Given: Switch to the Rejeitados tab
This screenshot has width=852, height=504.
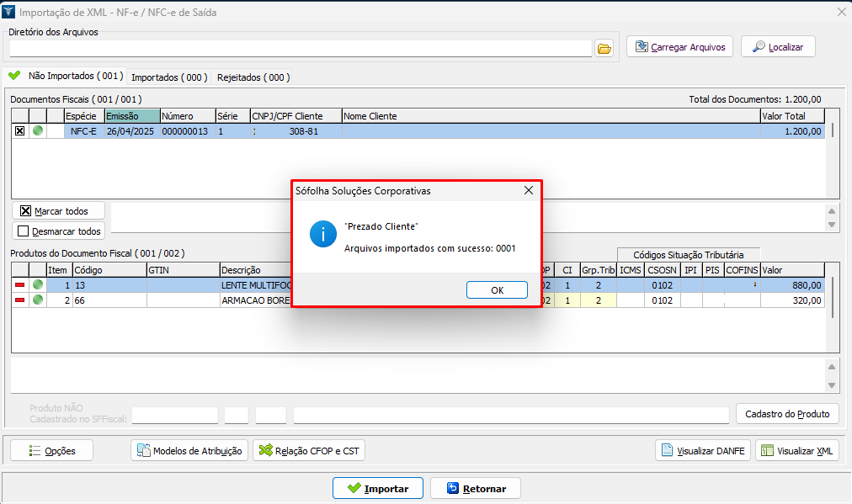Looking at the screenshot, I should [253, 77].
